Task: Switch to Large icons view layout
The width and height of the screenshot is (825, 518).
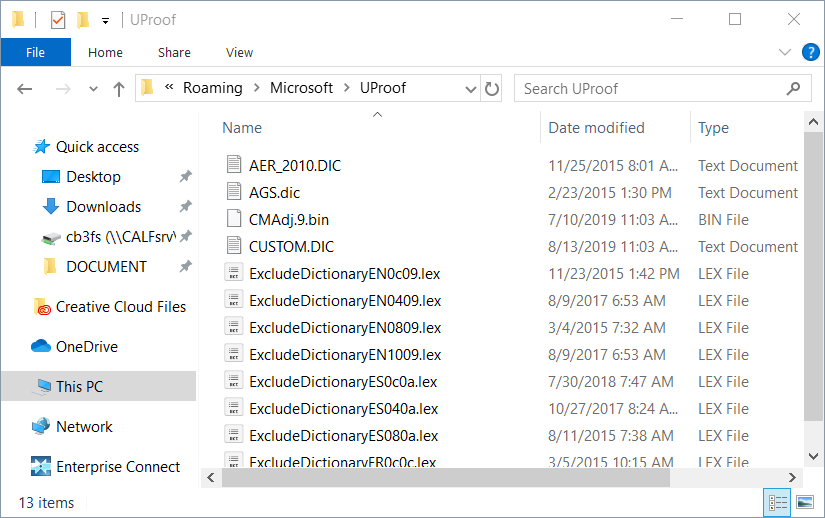Action: pyautogui.click(x=805, y=503)
